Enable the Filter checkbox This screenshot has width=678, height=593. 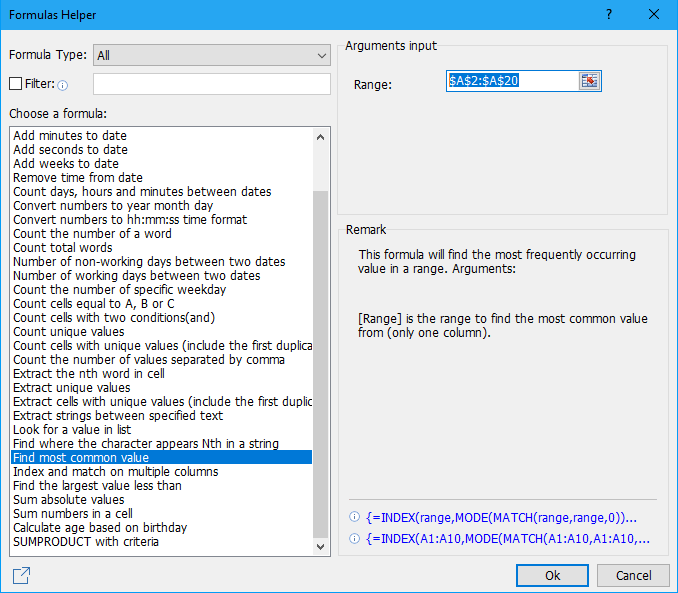[x=15, y=84]
